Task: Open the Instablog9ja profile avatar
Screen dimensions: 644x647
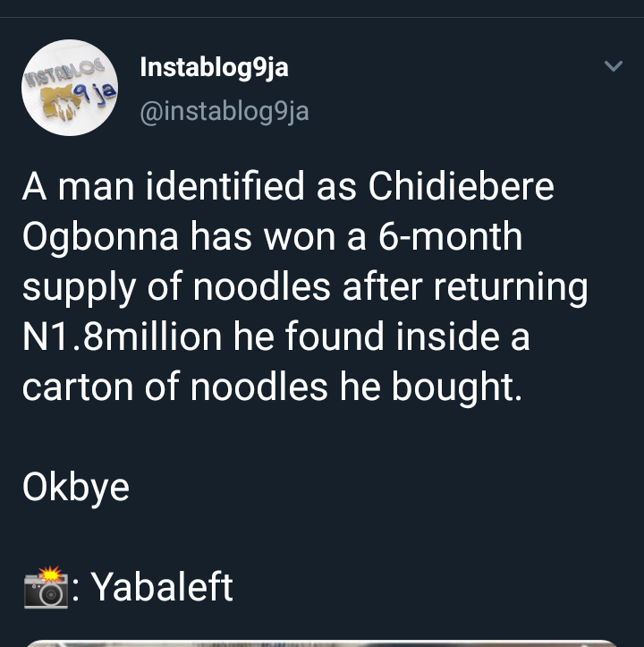Action: click(x=70, y=88)
